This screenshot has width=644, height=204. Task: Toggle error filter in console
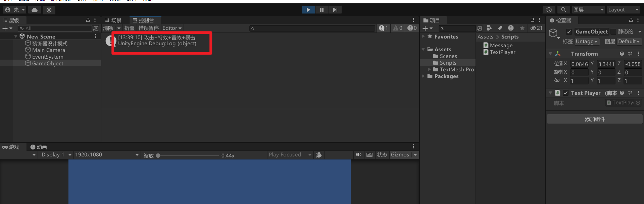[x=412, y=28]
